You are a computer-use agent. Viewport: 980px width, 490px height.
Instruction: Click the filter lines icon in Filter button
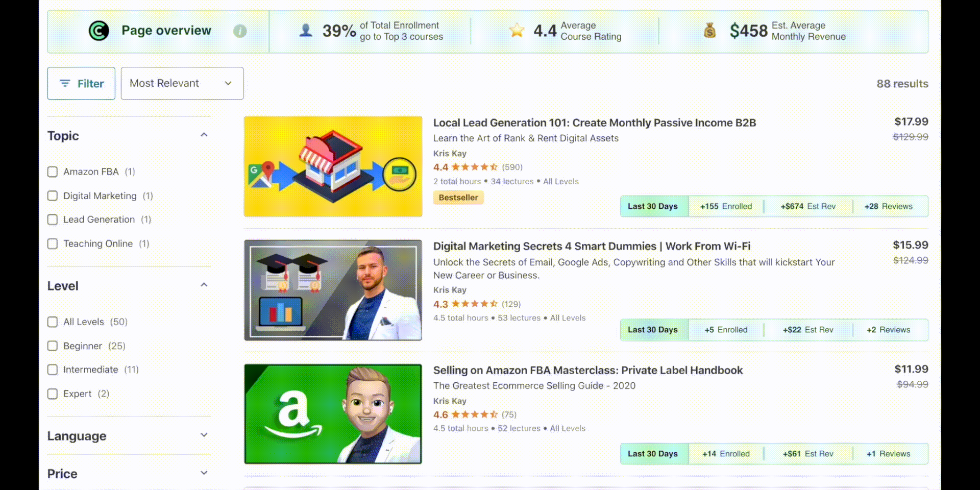(x=65, y=83)
